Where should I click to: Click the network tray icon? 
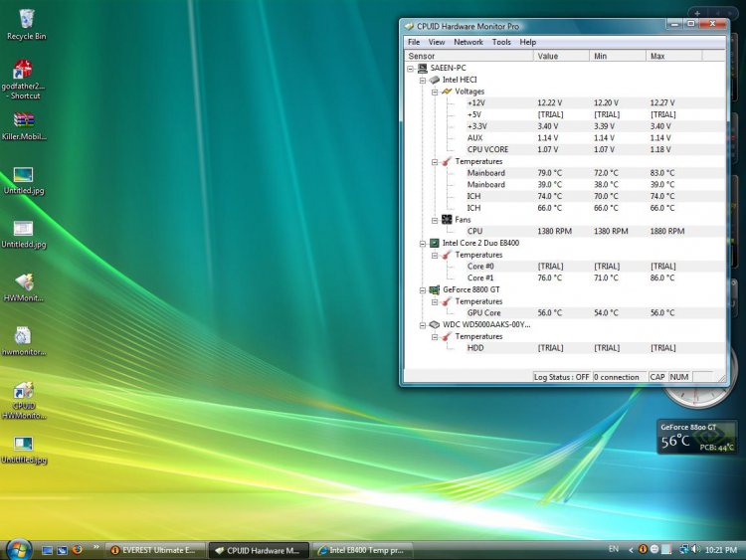pos(684,549)
